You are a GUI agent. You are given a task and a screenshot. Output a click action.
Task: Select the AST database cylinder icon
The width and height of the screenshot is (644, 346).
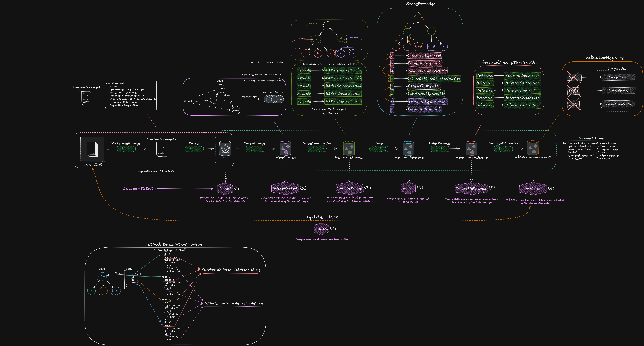click(225, 148)
